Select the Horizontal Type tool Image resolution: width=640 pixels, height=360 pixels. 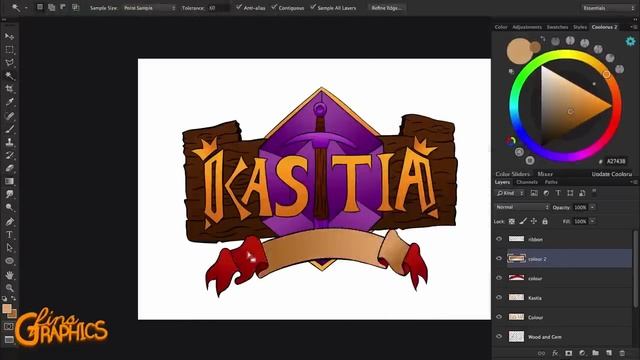(x=9, y=235)
